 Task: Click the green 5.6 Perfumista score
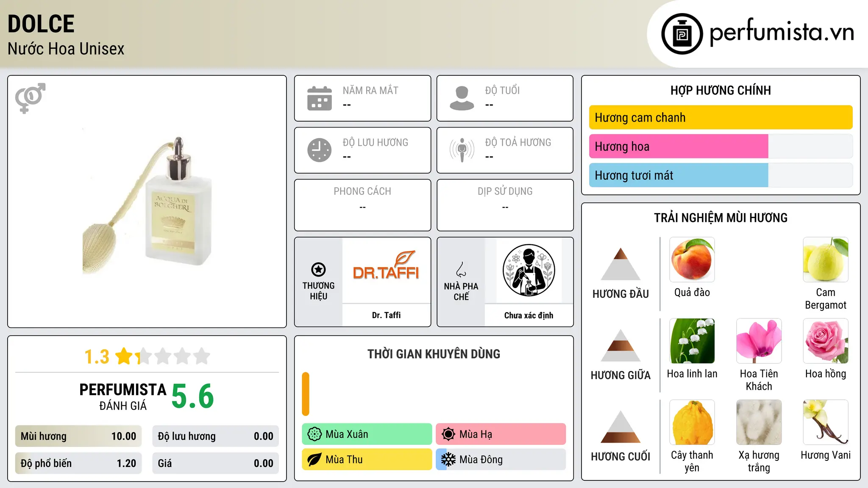pos(192,396)
